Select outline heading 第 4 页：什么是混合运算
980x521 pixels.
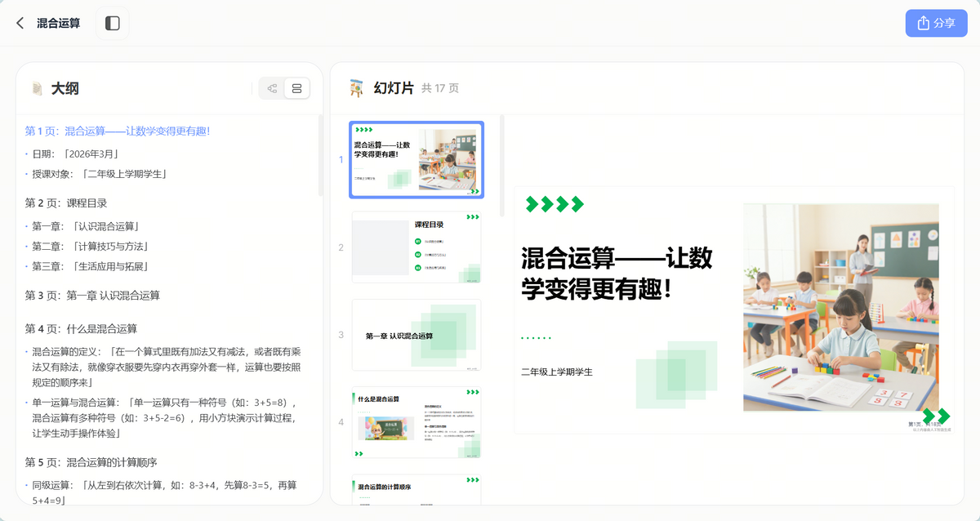[x=81, y=328]
